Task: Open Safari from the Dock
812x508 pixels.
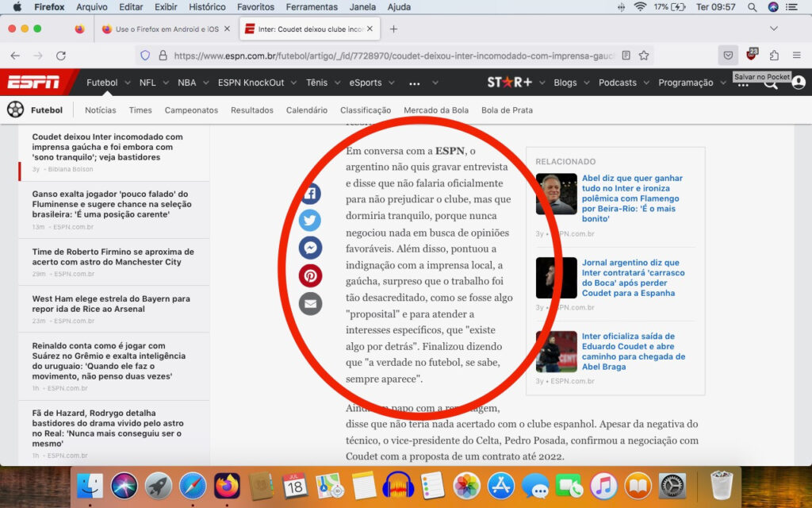Action: pyautogui.click(x=193, y=487)
